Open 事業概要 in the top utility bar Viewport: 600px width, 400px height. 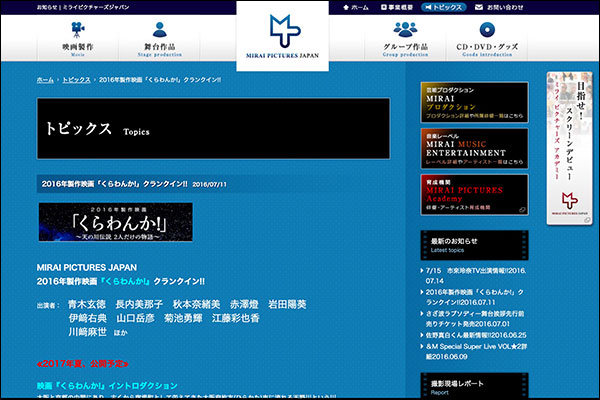point(397,7)
